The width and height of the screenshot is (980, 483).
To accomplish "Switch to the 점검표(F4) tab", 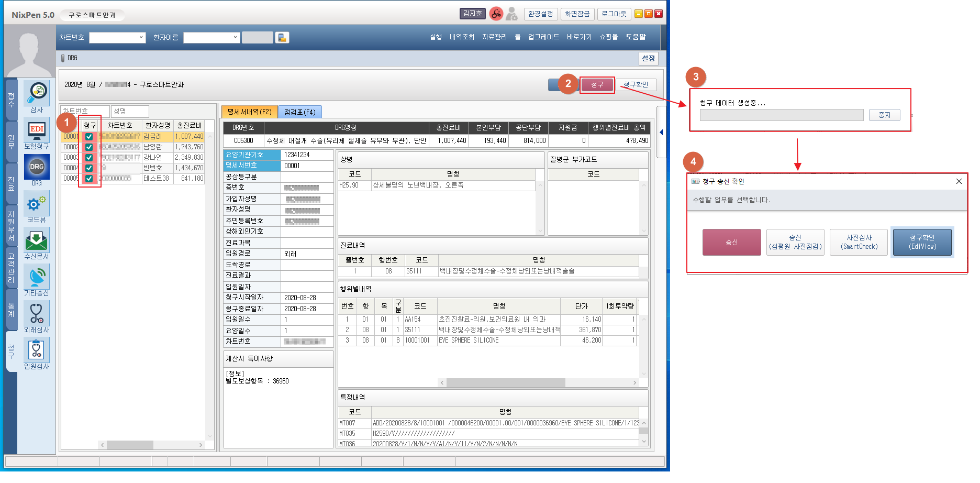I will (x=299, y=112).
